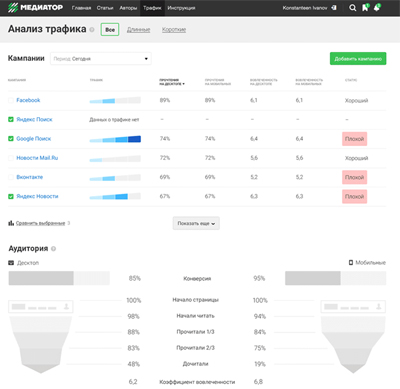Click the Плохой status badge for Яндекс Новости

pos(354,197)
